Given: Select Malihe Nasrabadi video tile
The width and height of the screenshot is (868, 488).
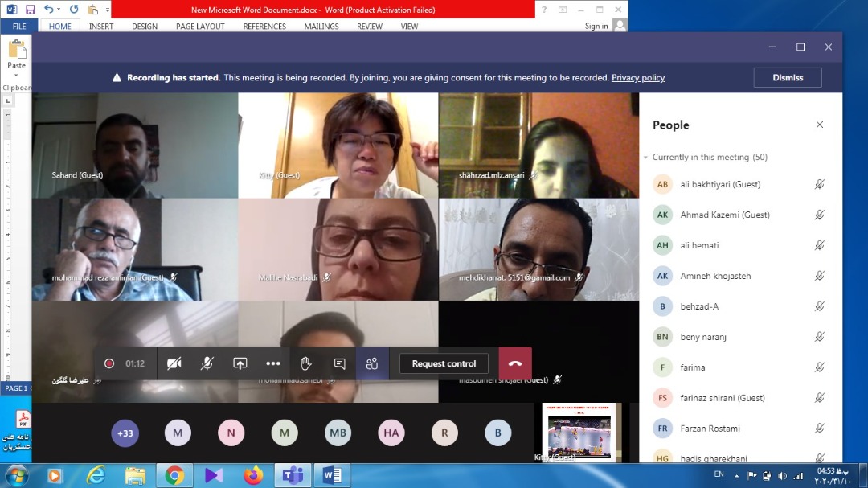Looking at the screenshot, I should 338,249.
